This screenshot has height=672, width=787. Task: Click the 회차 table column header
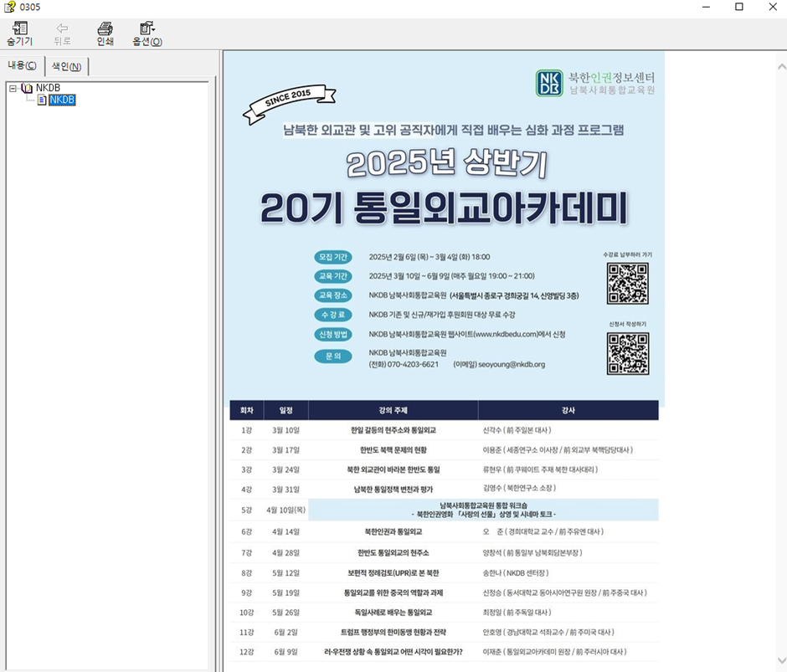click(x=246, y=410)
